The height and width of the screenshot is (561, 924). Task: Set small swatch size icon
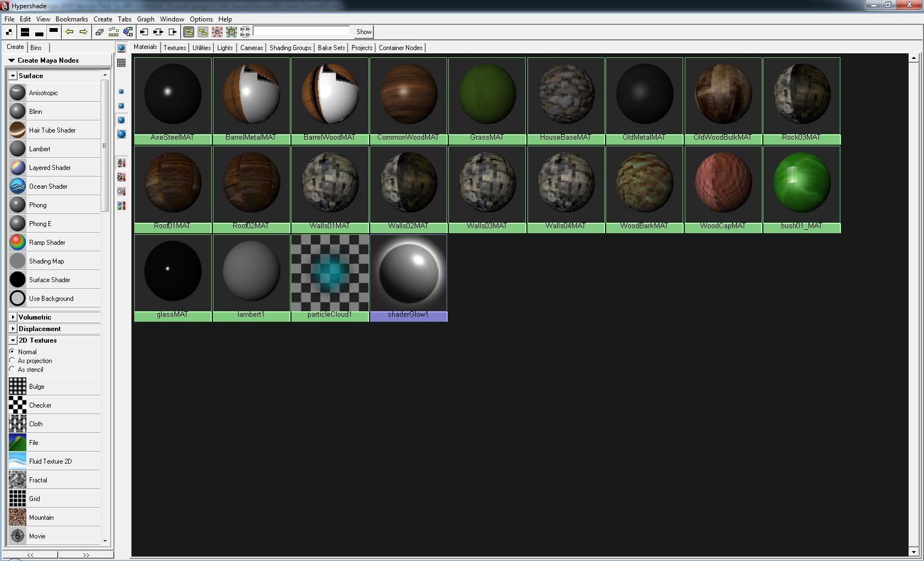click(x=122, y=92)
